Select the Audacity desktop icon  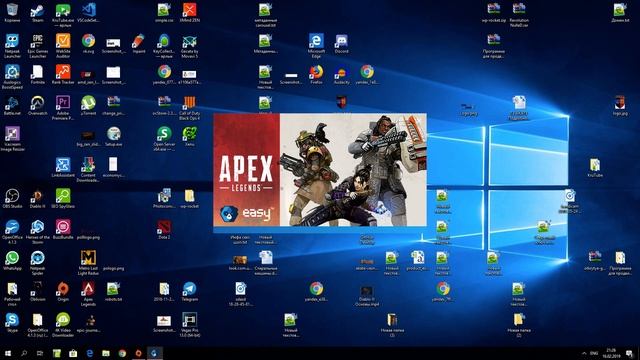341,74
